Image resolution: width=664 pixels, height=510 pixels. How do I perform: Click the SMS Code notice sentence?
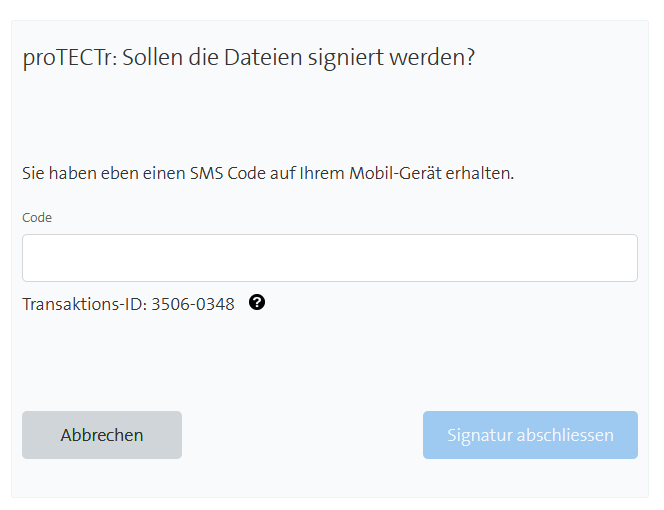click(x=268, y=173)
